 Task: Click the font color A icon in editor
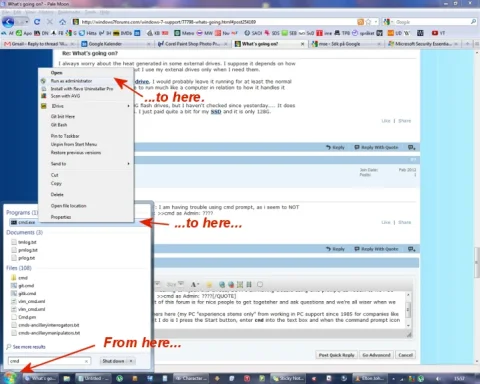[x=194, y=284]
